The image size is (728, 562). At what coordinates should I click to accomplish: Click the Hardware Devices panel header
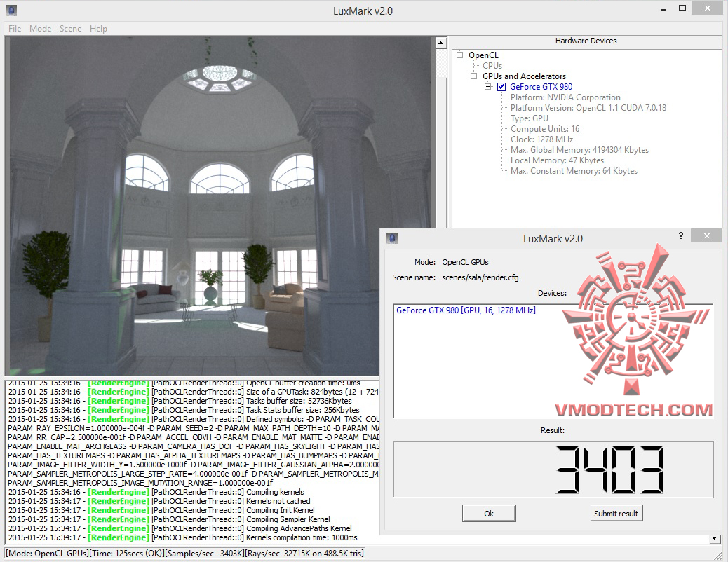pyautogui.click(x=586, y=41)
